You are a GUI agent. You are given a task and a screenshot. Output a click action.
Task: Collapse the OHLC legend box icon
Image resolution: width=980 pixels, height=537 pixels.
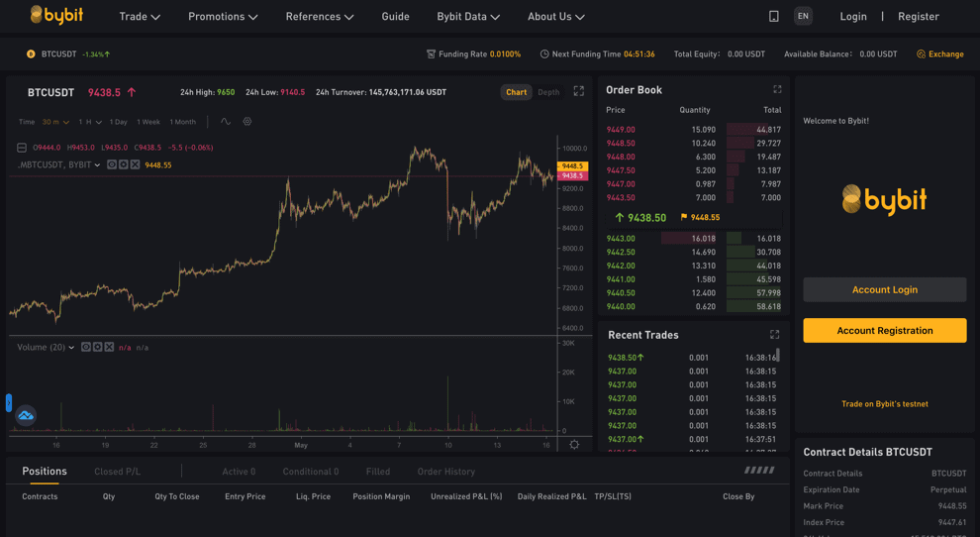[22, 148]
